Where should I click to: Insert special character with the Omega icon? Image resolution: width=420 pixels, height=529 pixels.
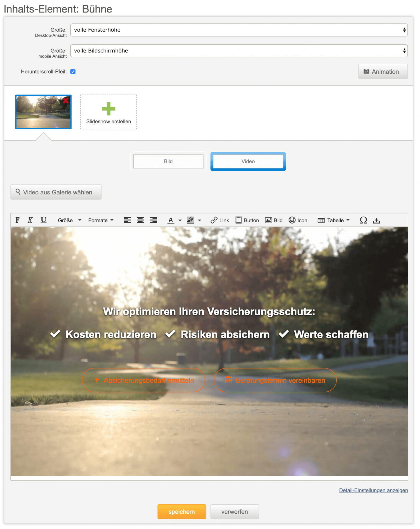pos(363,220)
